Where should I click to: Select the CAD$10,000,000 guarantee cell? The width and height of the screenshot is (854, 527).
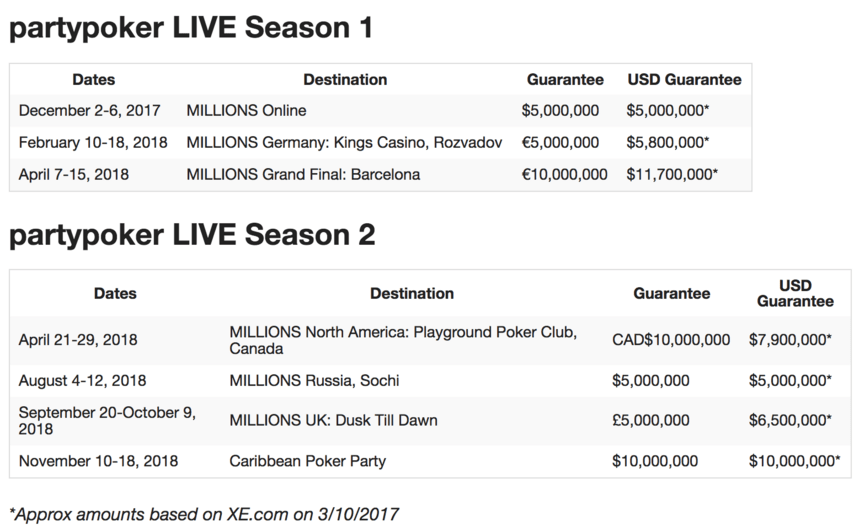pyautogui.click(x=671, y=340)
